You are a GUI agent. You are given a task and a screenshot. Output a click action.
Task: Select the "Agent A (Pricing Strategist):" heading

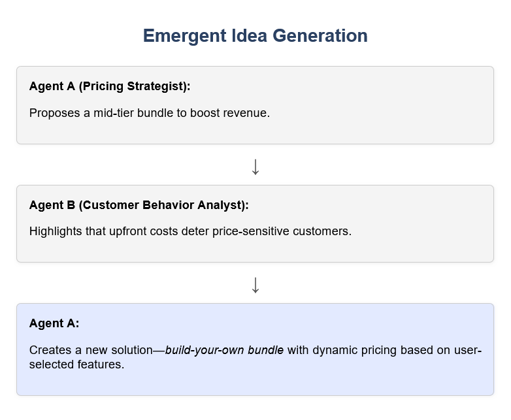[110, 86]
